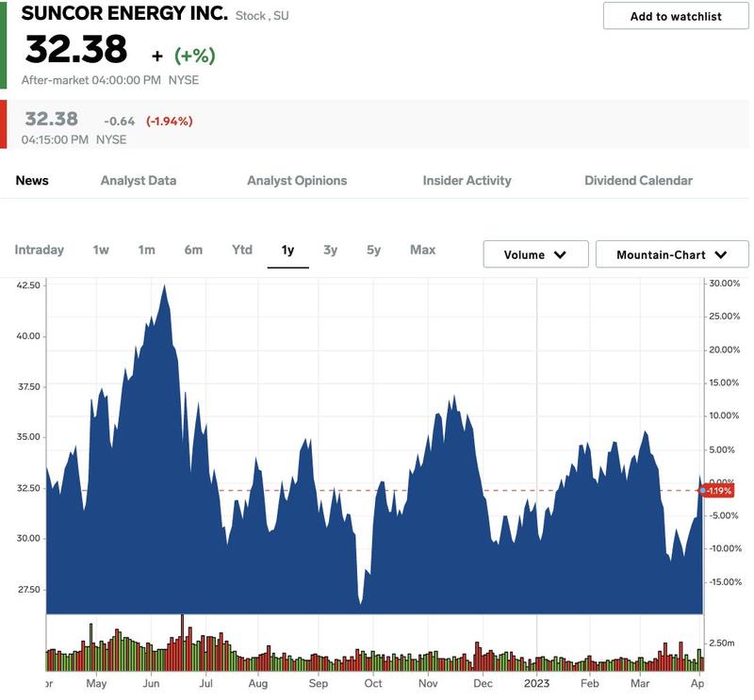Click the Add to watchlist button
754x700 pixels.
pyautogui.click(x=676, y=16)
